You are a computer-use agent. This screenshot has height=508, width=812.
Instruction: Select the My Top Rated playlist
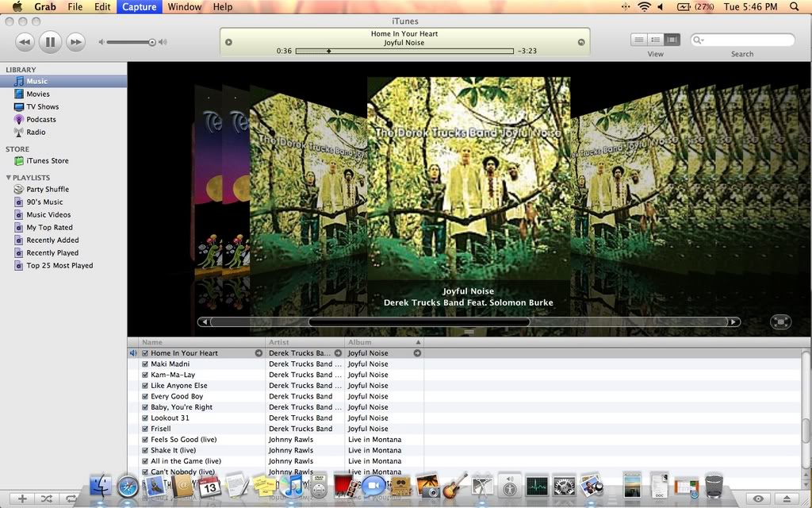(49, 227)
